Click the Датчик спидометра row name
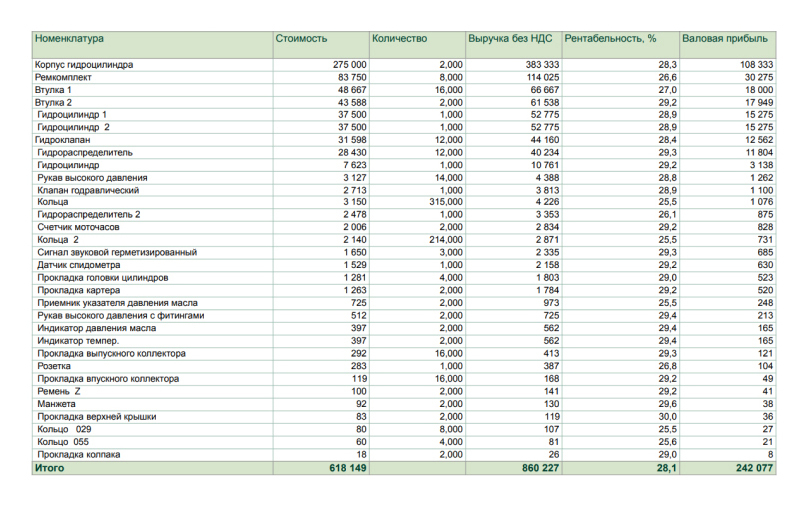 pos(79,265)
